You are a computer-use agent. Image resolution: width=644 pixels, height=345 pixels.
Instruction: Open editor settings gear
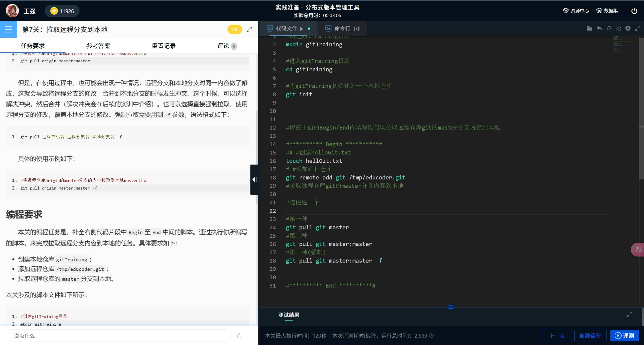click(x=628, y=28)
